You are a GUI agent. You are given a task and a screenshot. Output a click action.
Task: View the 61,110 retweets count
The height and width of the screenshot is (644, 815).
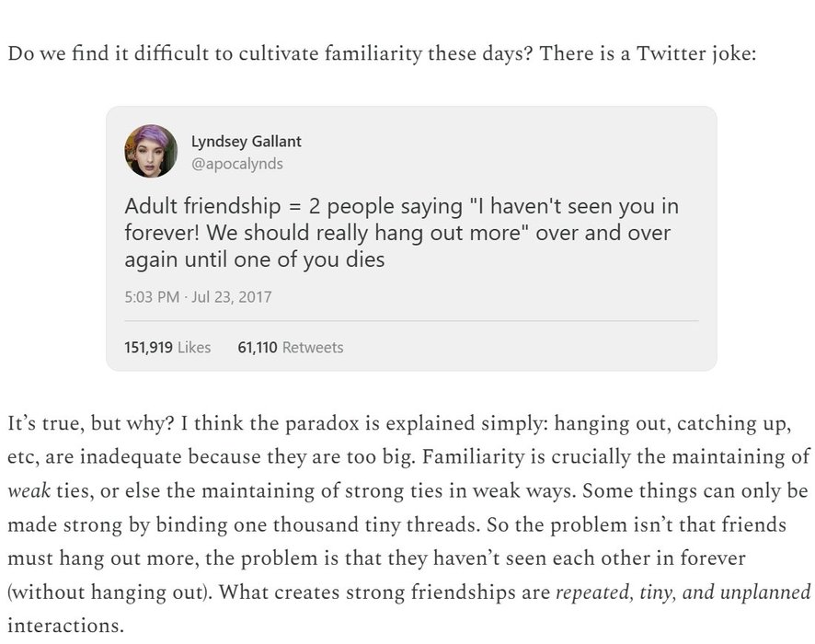click(x=258, y=348)
